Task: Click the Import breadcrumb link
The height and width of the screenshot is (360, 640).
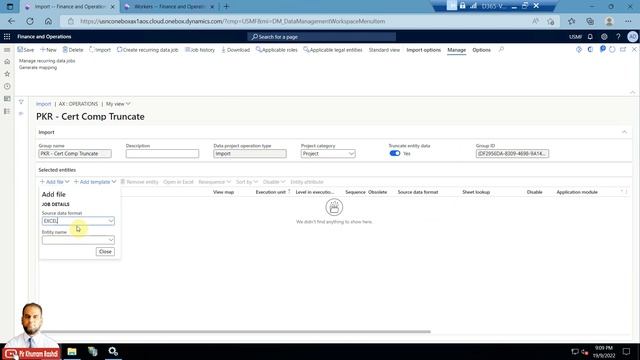Action: coord(43,104)
